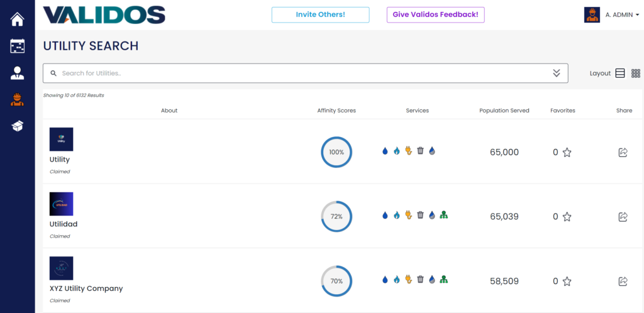Image resolution: width=644 pixels, height=313 pixels.
Task: Switch to grid layout view
Action: [636, 74]
